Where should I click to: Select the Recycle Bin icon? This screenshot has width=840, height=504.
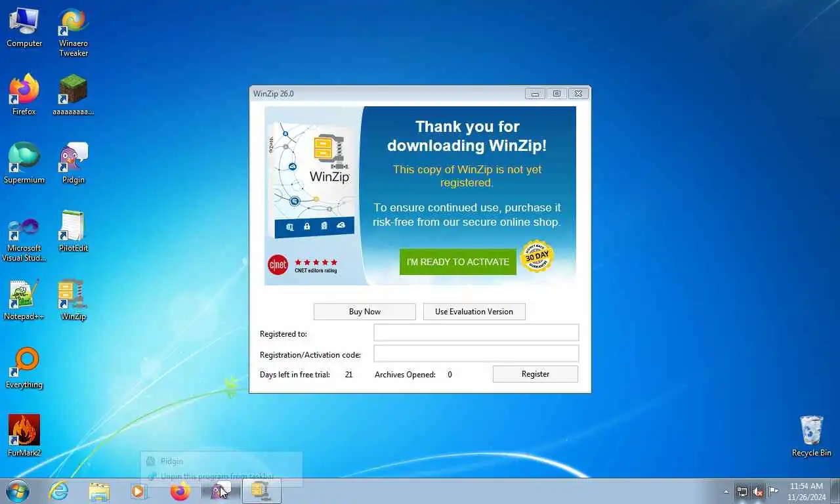[812, 436]
